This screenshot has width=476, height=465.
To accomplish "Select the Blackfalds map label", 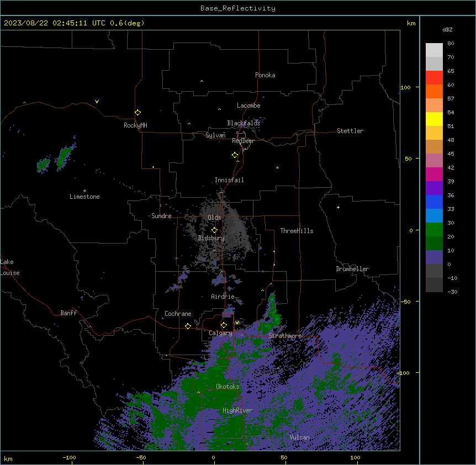I will 244,123.
